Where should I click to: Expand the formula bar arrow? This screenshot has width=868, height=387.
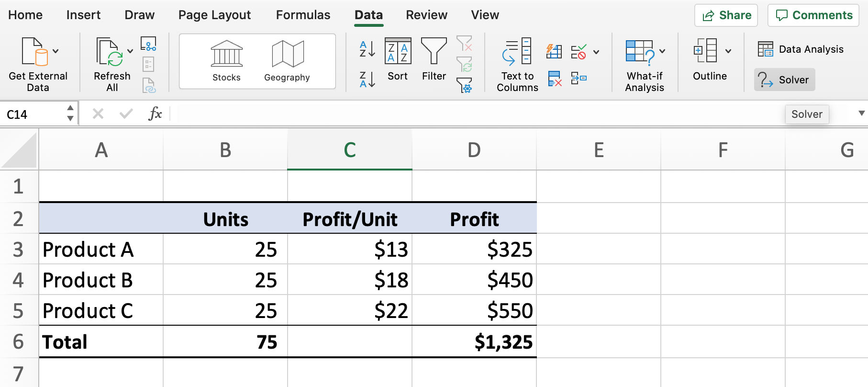click(861, 114)
